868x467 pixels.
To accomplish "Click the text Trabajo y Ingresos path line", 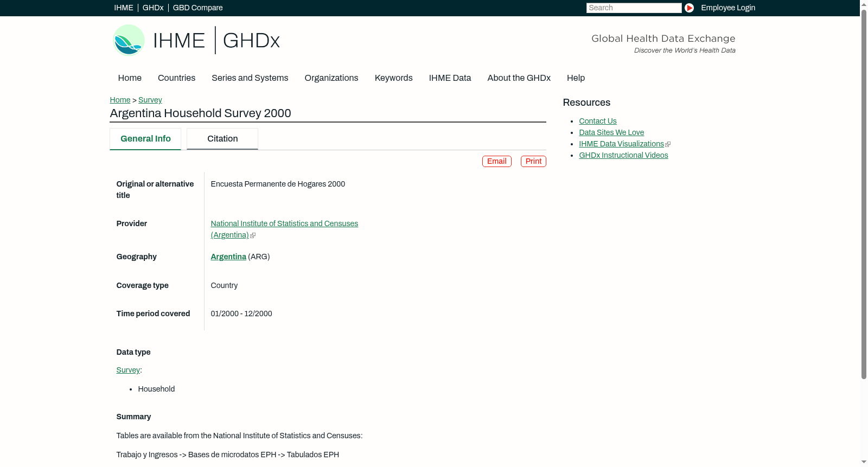I will pos(227,455).
